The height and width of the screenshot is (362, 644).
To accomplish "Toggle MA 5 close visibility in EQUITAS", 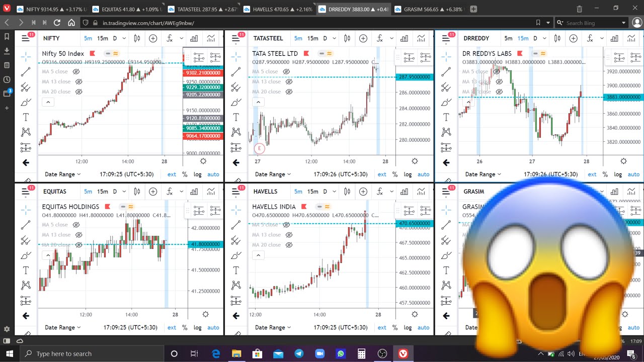I will tap(76, 225).
